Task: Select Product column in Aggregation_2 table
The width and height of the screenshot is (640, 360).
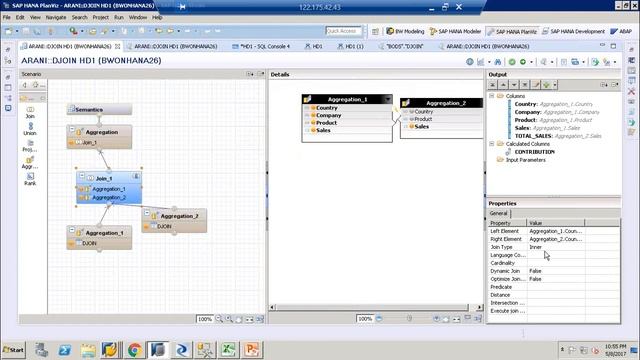Action: (x=442, y=119)
